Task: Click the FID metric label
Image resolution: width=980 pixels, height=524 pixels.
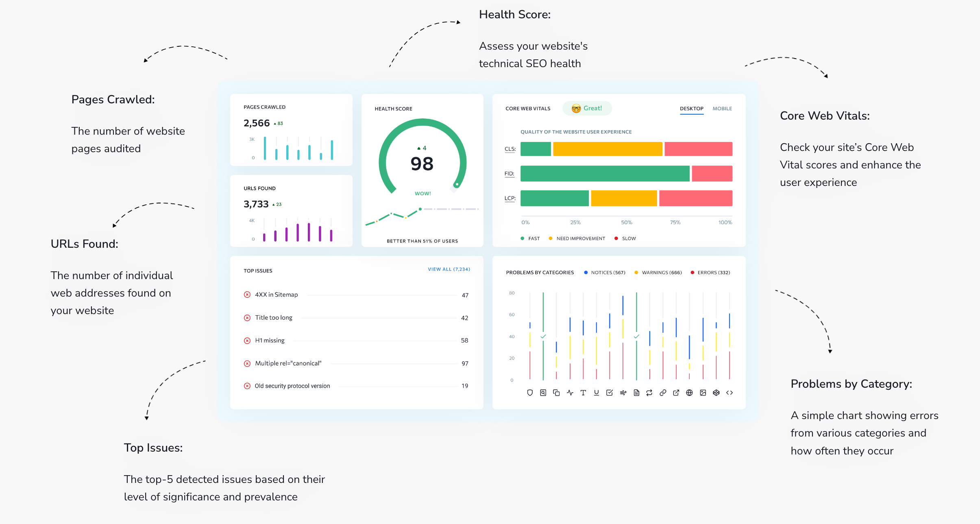Action: [x=510, y=174]
